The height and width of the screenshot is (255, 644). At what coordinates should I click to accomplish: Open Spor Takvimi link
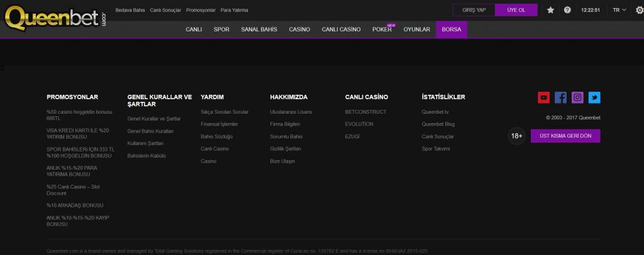coord(435,148)
